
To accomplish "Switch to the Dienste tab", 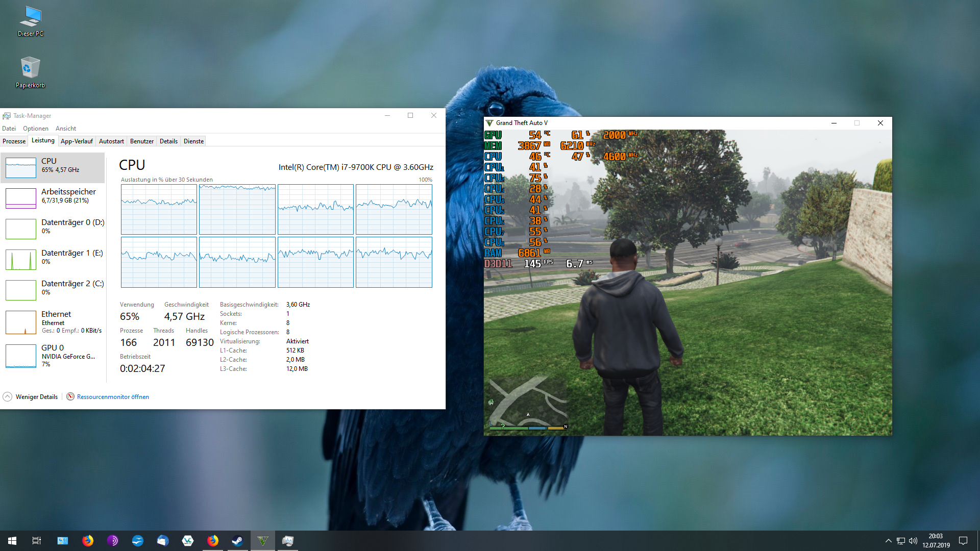I will [193, 141].
